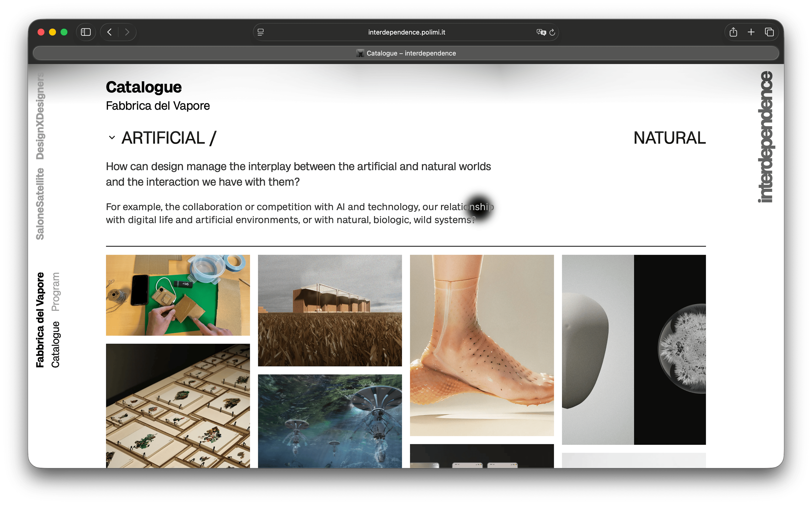Open the foot sculpture project thumbnail
Screen dimensions: 812x505
click(482, 345)
